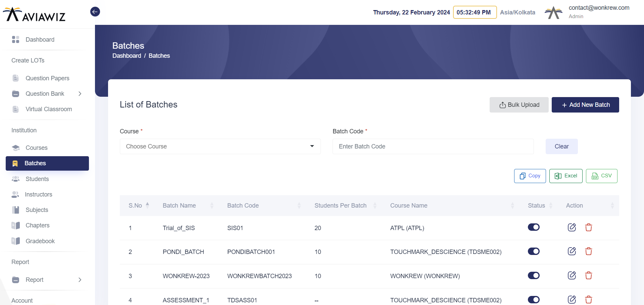Open Dashboard from sidebar
The width and height of the screenshot is (644, 305).
(x=40, y=40)
